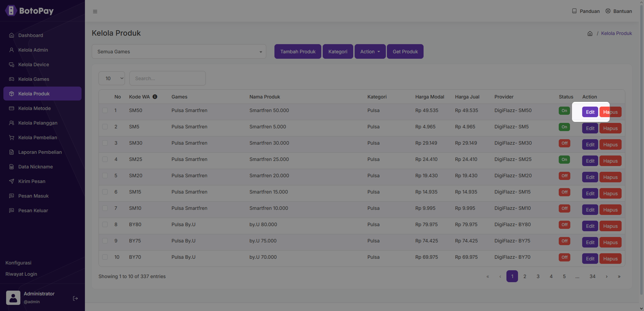This screenshot has width=644, height=311.
Task: Click the Laporan Pembelian document icon
Action: tap(12, 152)
